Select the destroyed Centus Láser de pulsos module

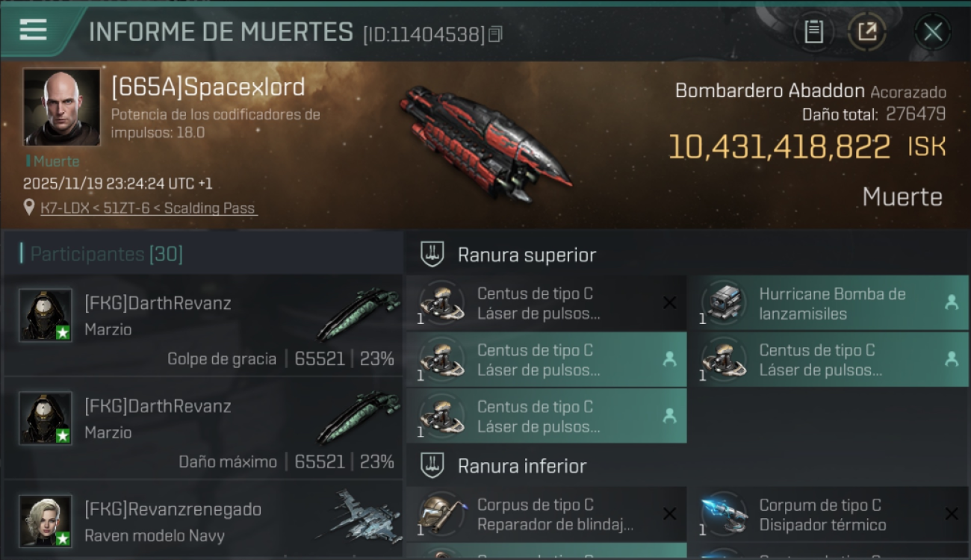pyautogui.click(x=546, y=303)
